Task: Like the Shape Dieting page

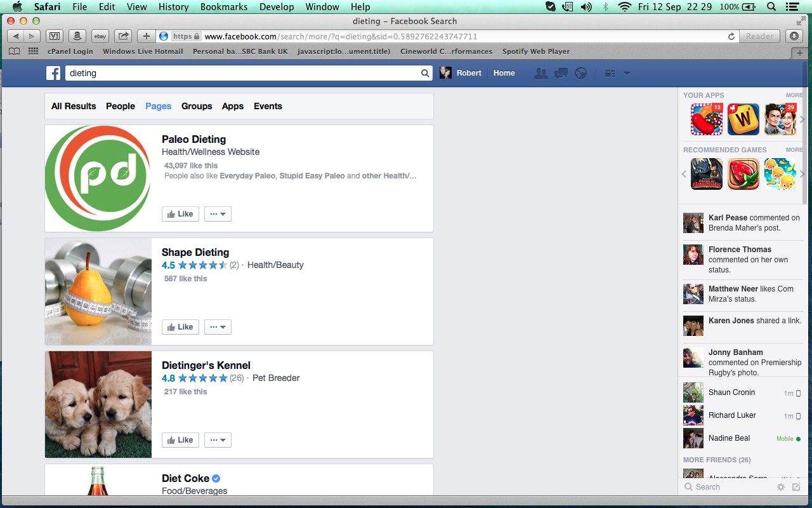Action: (x=180, y=327)
